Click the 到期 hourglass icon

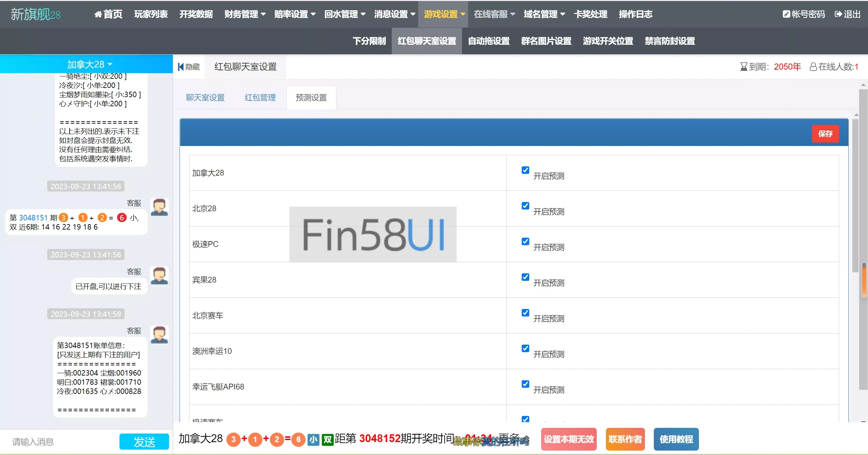point(743,67)
